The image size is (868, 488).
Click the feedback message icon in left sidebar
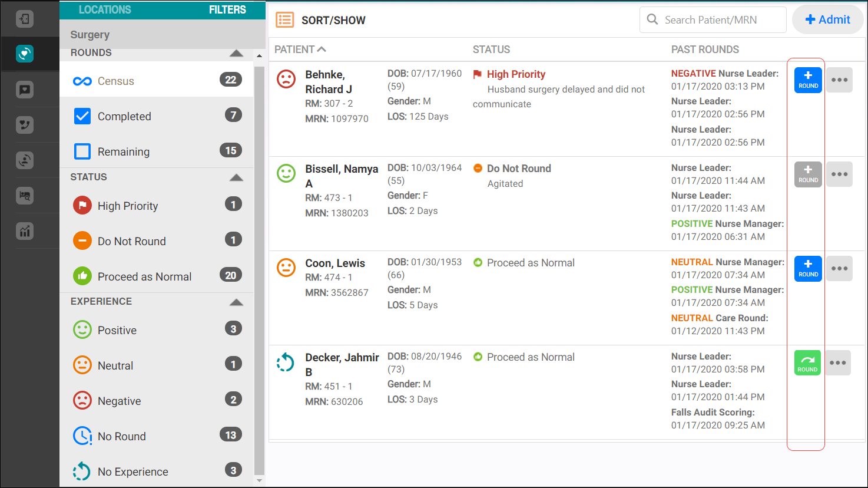25,90
